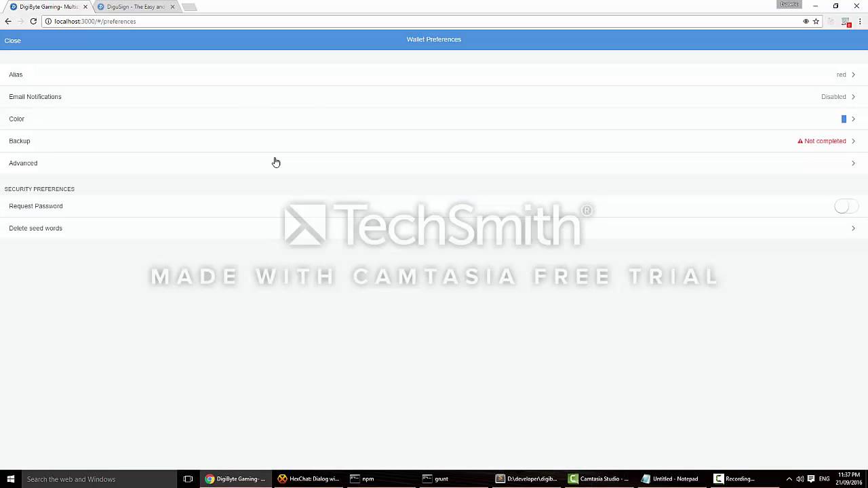Open Delete seed words option
This screenshot has width=868, height=488.
pos(434,228)
